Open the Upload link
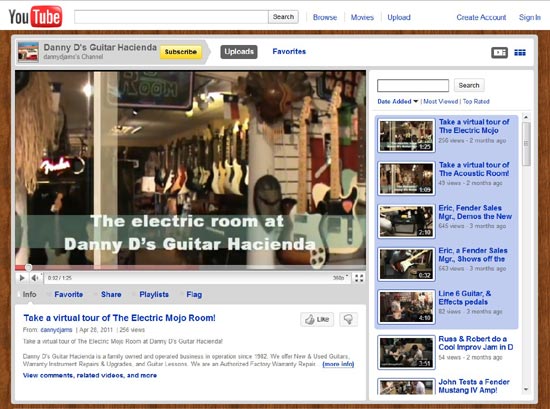Viewport: 550px width, 409px height. click(399, 17)
